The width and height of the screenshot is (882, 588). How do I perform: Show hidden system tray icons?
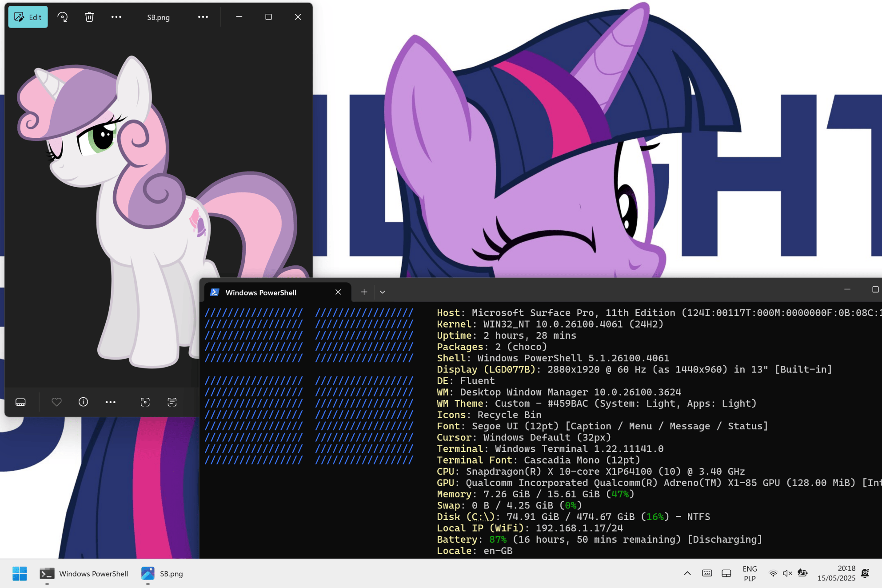pyautogui.click(x=687, y=573)
